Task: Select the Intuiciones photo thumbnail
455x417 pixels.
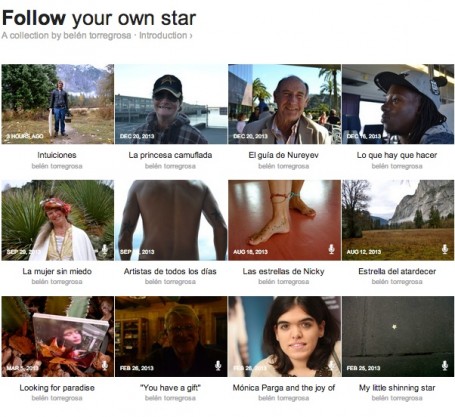Action: [x=58, y=104]
